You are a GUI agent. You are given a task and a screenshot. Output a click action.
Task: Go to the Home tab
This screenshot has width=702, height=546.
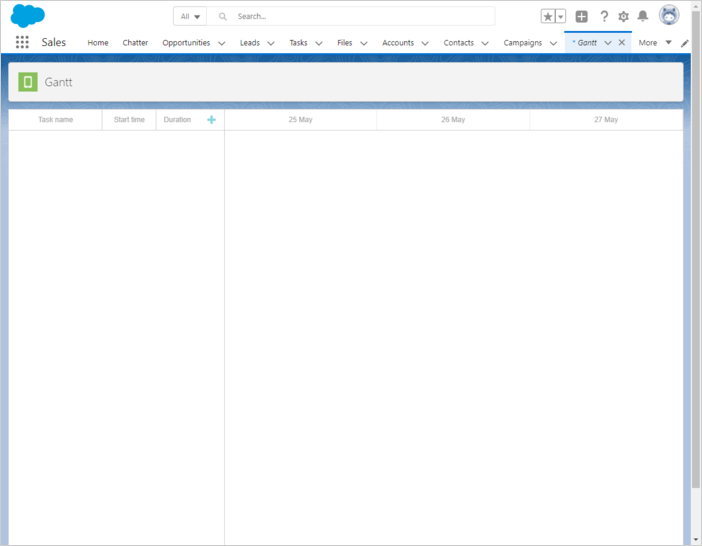[98, 43]
